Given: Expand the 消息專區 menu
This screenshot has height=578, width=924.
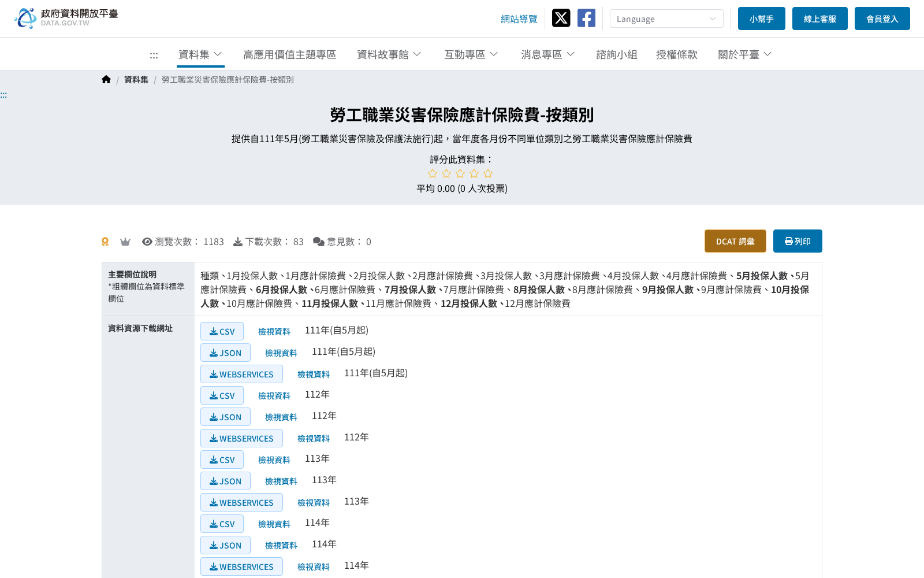Looking at the screenshot, I should [548, 54].
